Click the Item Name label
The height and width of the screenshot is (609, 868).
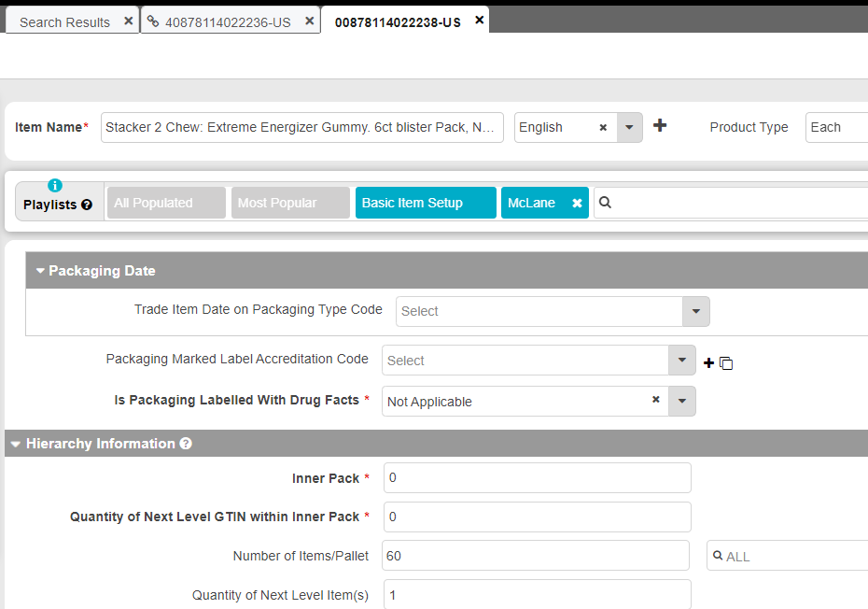coord(49,127)
